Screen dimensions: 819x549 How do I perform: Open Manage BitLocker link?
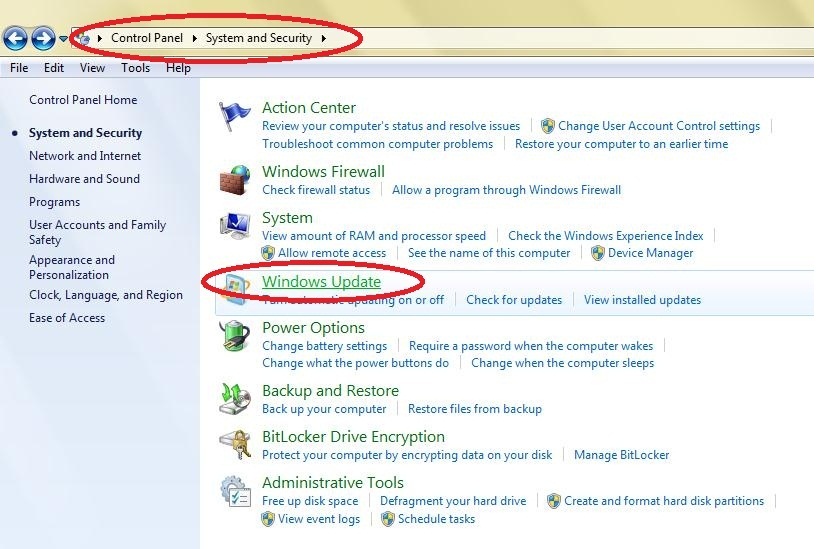click(x=622, y=455)
